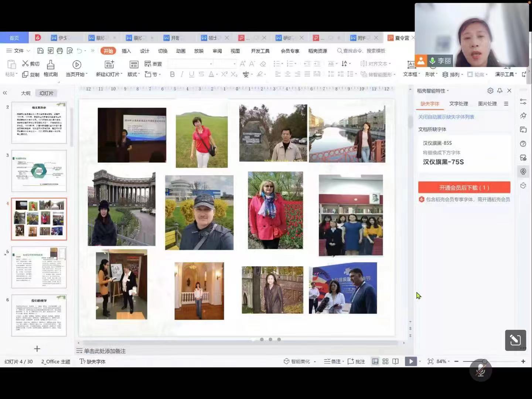Toggle normal view button in status bar
This screenshot has height=399, width=532.
tap(375, 361)
